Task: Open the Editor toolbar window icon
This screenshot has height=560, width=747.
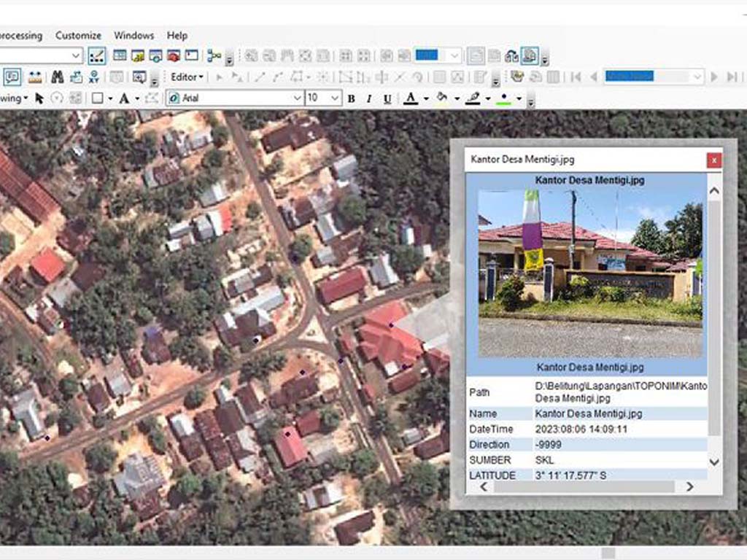Action: [x=97, y=56]
